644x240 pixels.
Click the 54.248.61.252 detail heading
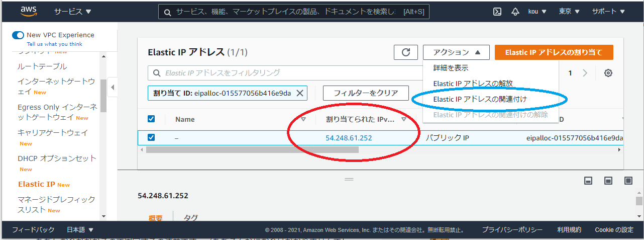pyautogui.click(x=163, y=196)
